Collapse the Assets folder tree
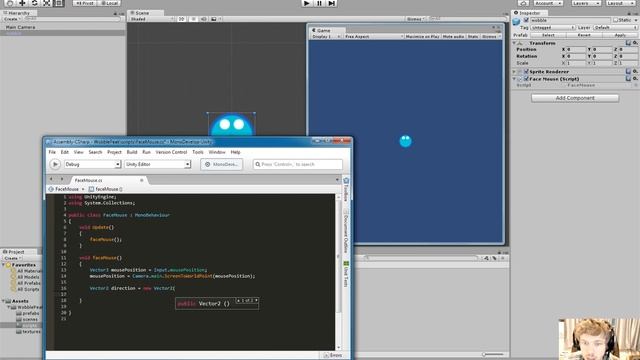This screenshot has width=640, height=360. (3, 301)
